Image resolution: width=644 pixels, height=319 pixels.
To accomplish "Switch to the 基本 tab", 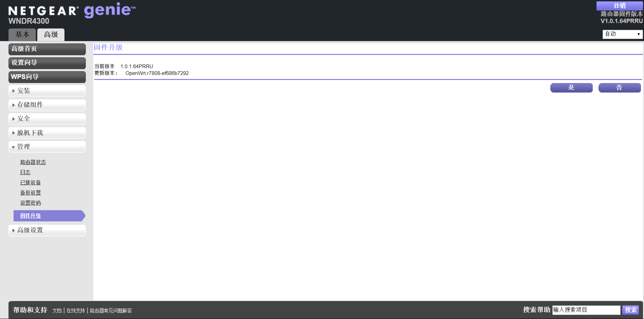I will tap(22, 35).
